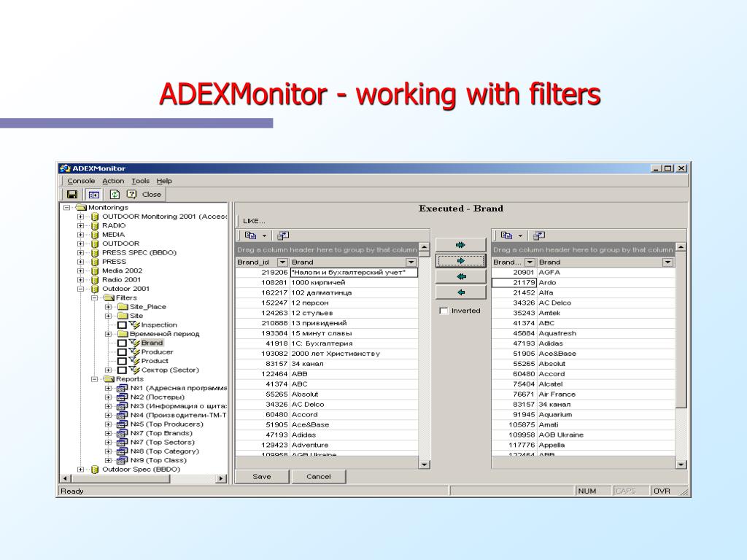The image size is (747, 560).
Task: Click the Close toolbar button
Action: coord(152,194)
